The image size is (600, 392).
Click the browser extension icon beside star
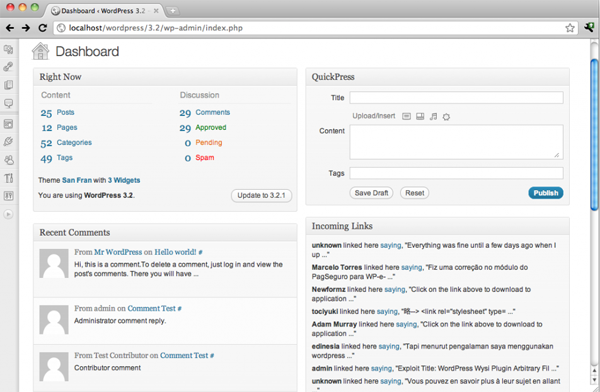pyautogui.click(x=589, y=27)
